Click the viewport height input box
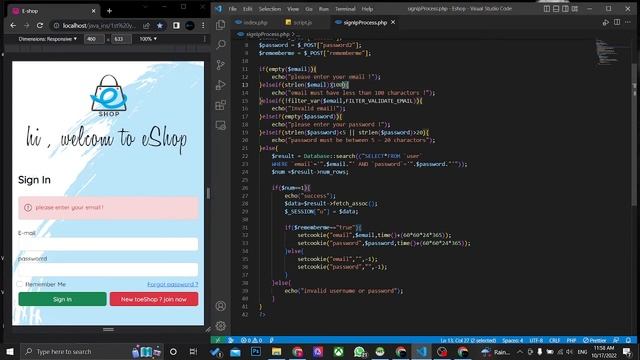This screenshot has width=640, height=360. (x=121, y=39)
